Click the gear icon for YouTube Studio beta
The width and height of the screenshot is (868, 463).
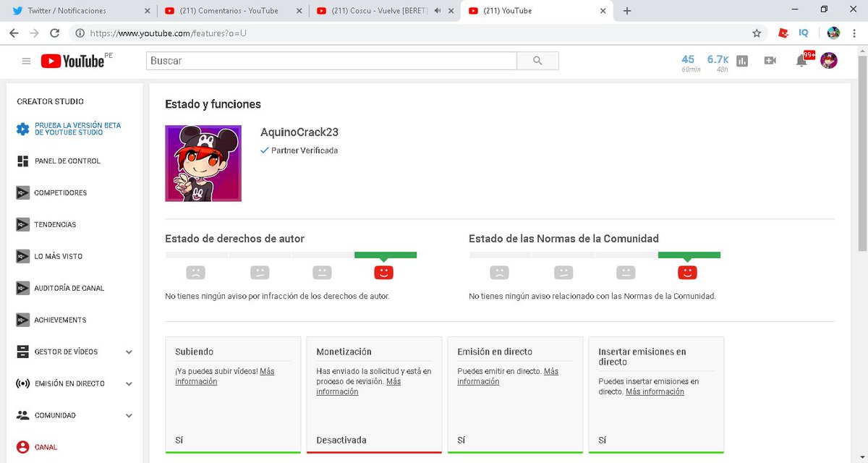[x=22, y=129]
